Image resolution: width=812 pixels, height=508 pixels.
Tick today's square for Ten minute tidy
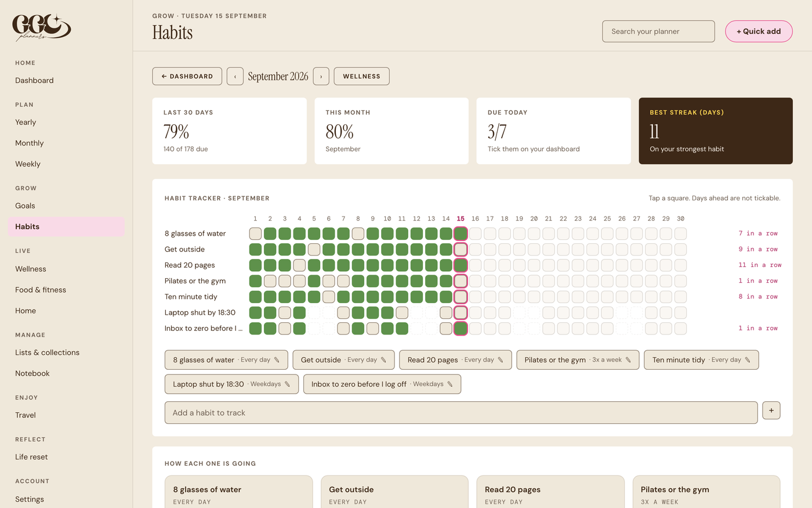(461, 297)
